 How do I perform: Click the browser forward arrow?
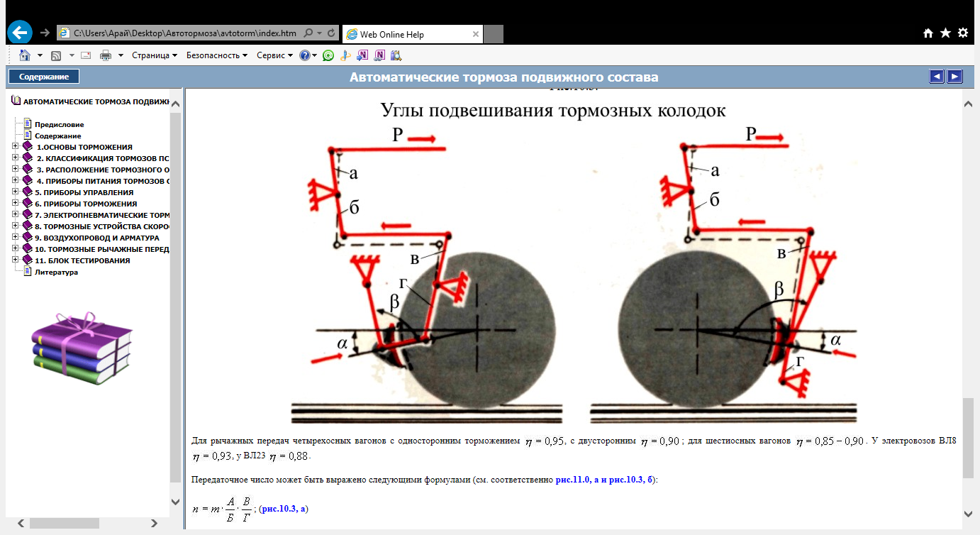click(x=45, y=33)
